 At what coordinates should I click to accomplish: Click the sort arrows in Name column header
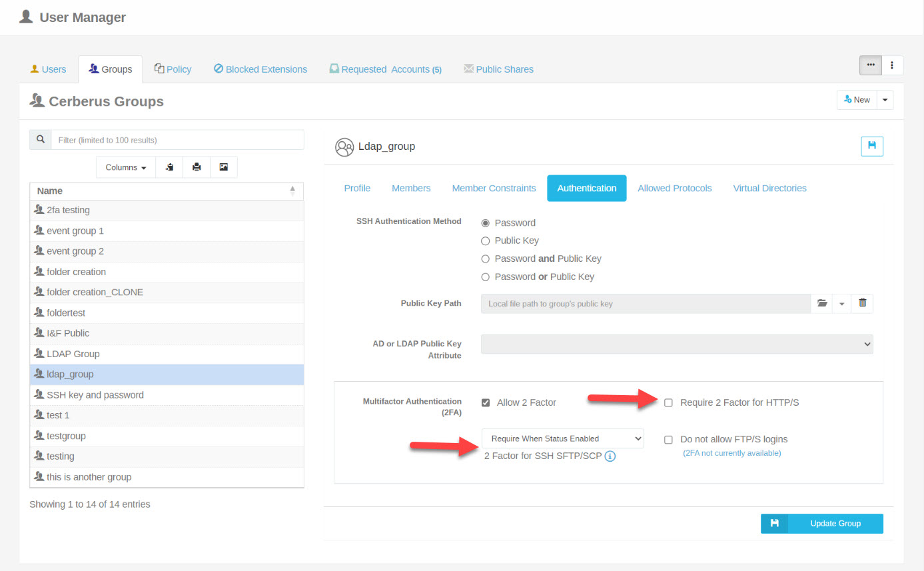292,191
